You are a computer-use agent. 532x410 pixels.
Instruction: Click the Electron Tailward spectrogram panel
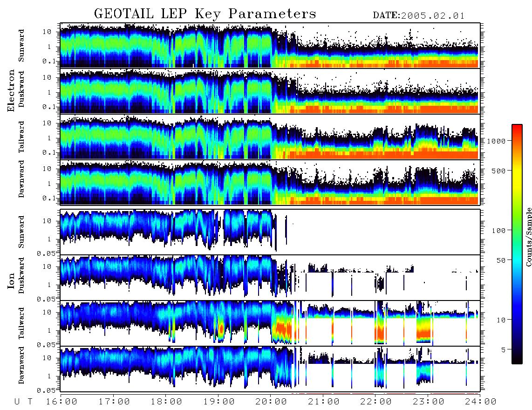click(270, 137)
